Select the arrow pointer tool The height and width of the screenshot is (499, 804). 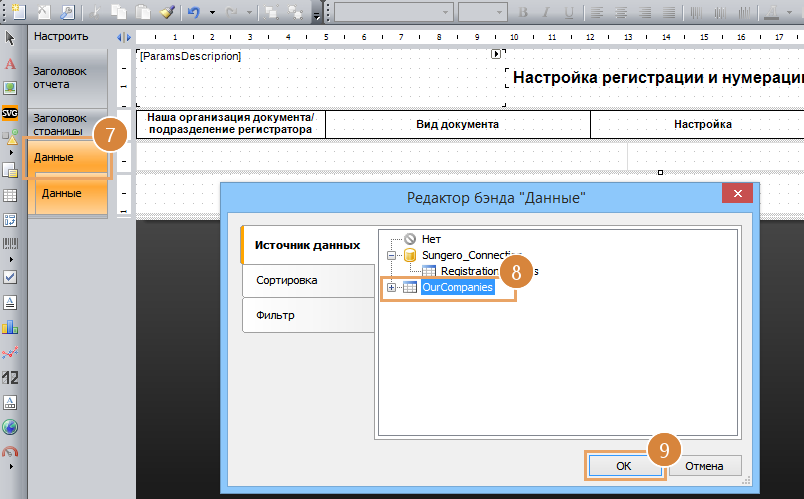(x=10, y=37)
